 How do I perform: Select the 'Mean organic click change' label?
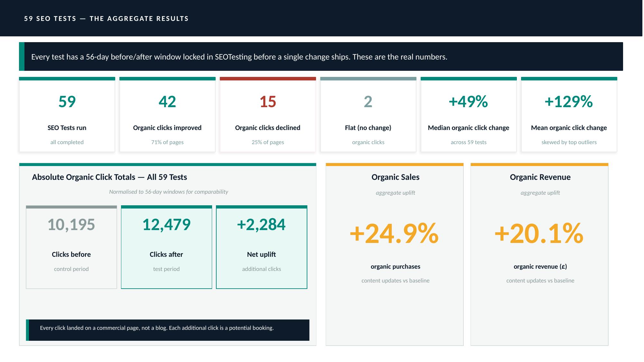coord(569,128)
